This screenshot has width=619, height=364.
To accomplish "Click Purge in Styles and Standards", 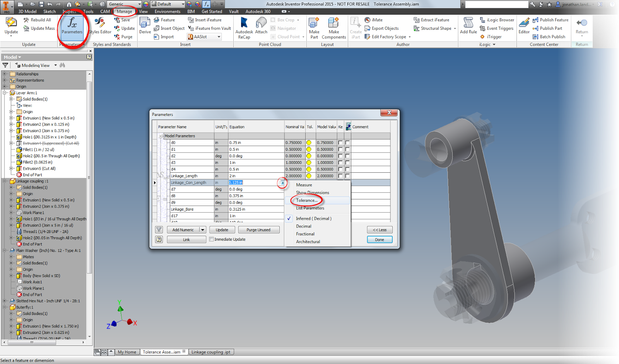I will [123, 37].
